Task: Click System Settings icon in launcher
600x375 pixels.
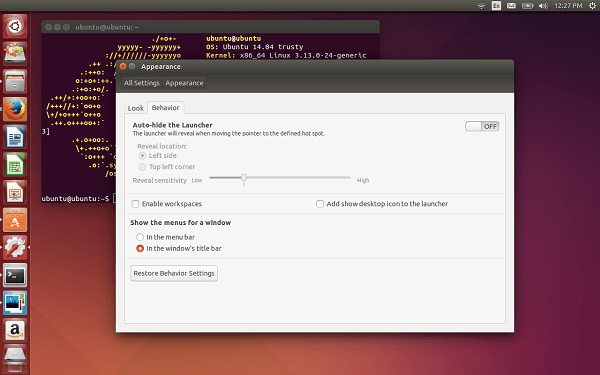Action: 15,248
